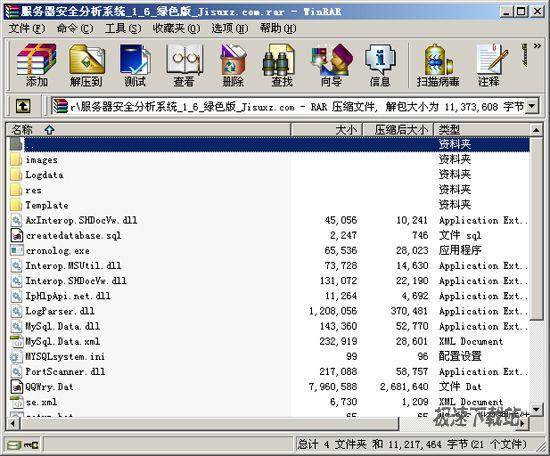Open the 文件(F) menu
The height and width of the screenshot is (456, 550).
27,28
